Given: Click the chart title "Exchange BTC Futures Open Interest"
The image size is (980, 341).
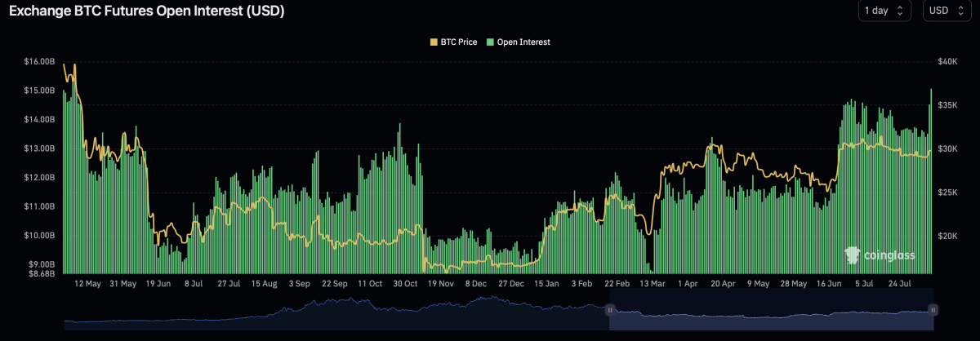Looking at the screenshot, I should 147,11.
